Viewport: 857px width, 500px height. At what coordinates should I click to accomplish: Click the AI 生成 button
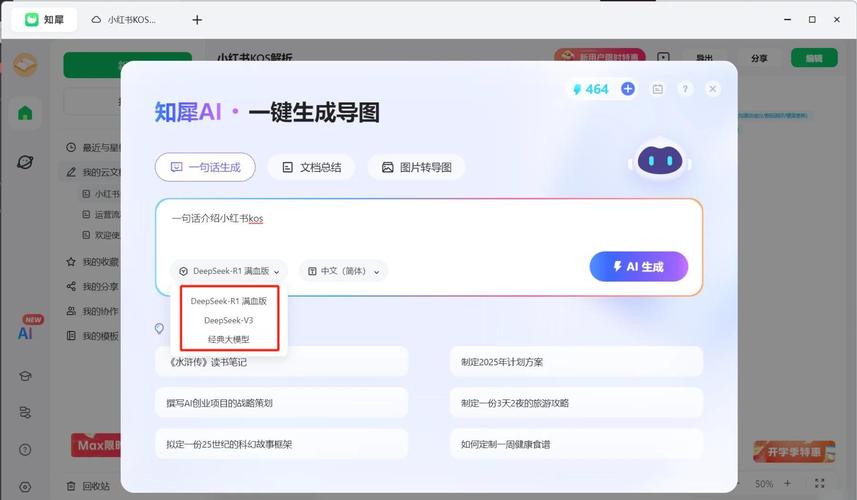[638, 267]
